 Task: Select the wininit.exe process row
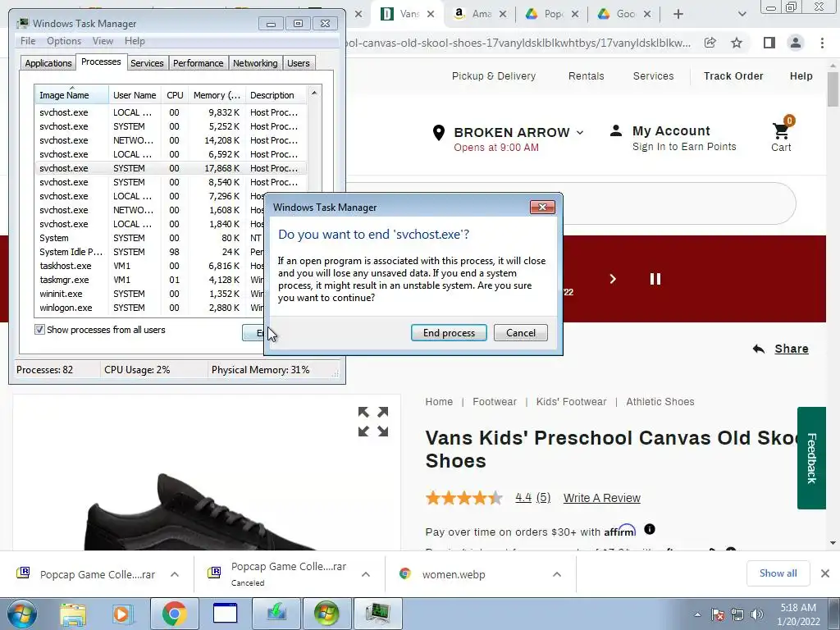[150, 294]
